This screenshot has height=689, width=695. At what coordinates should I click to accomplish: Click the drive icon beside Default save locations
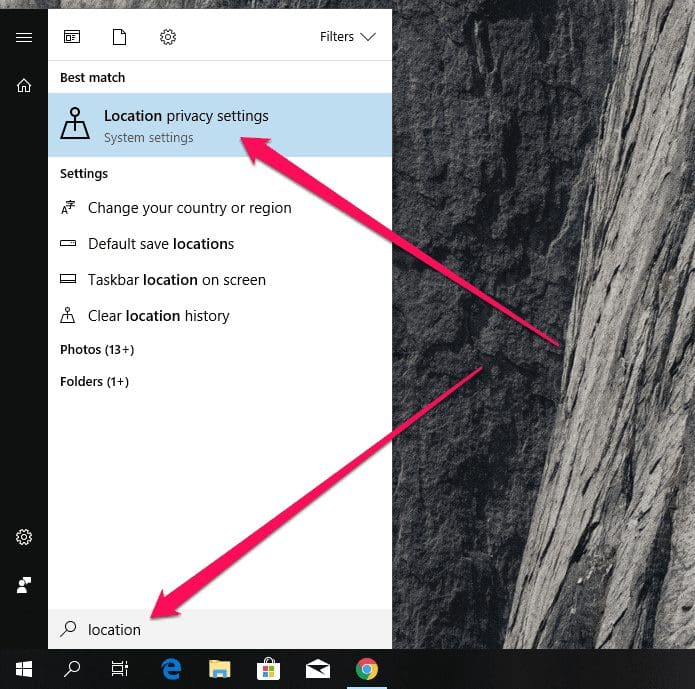(68, 243)
